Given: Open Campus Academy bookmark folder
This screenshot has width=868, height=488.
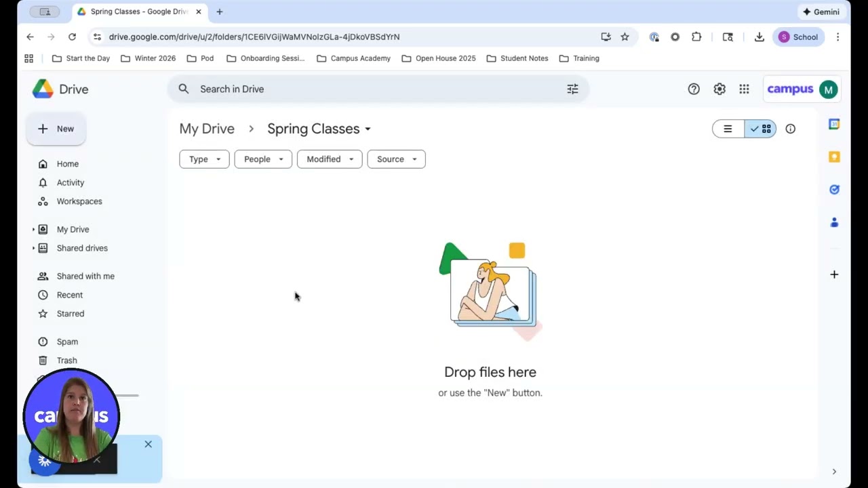Looking at the screenshot, I should [x=353, y=58].
